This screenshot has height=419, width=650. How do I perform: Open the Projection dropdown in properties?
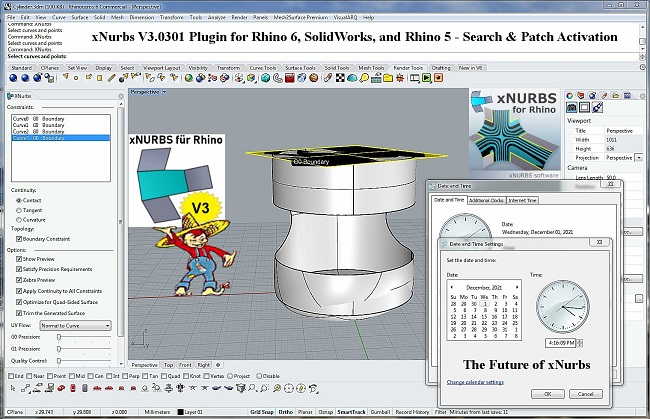point(639,158)
